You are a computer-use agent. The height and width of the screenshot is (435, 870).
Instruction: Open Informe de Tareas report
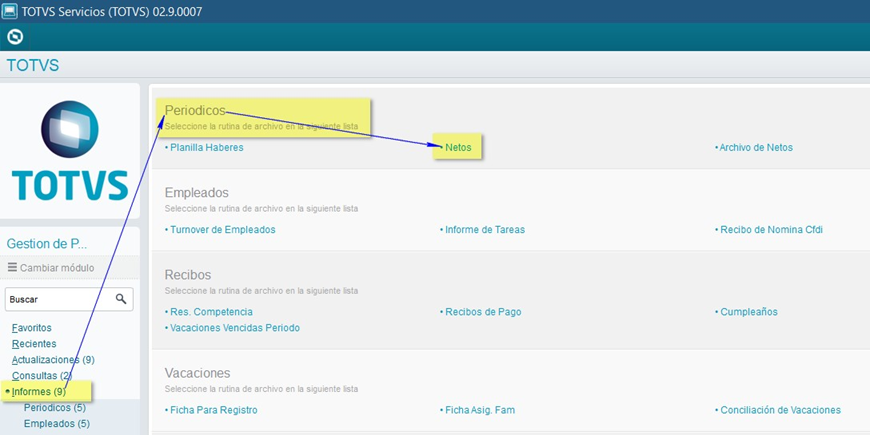click(x=483, y=229)
